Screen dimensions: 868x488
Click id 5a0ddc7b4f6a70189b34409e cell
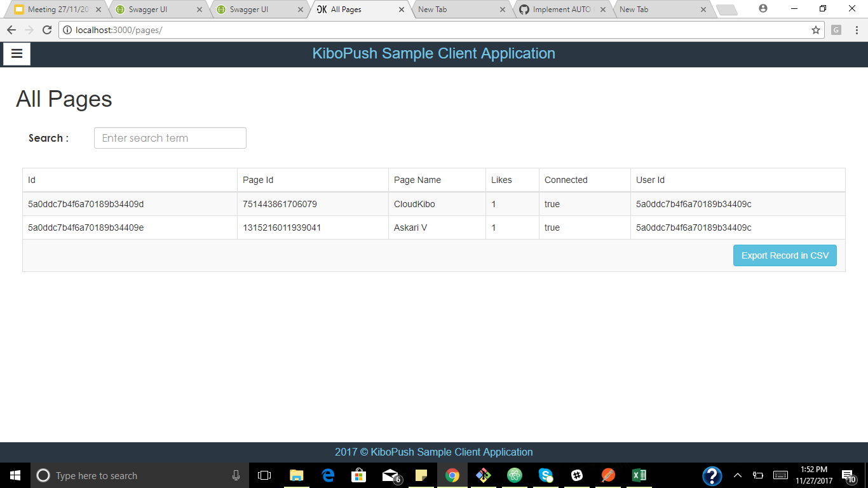[130, 227]
